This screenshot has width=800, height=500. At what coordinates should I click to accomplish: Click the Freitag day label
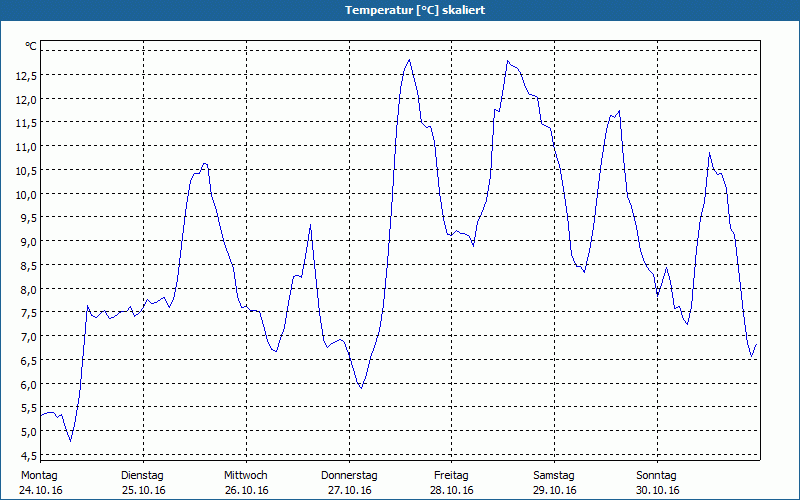click(452, 476)
